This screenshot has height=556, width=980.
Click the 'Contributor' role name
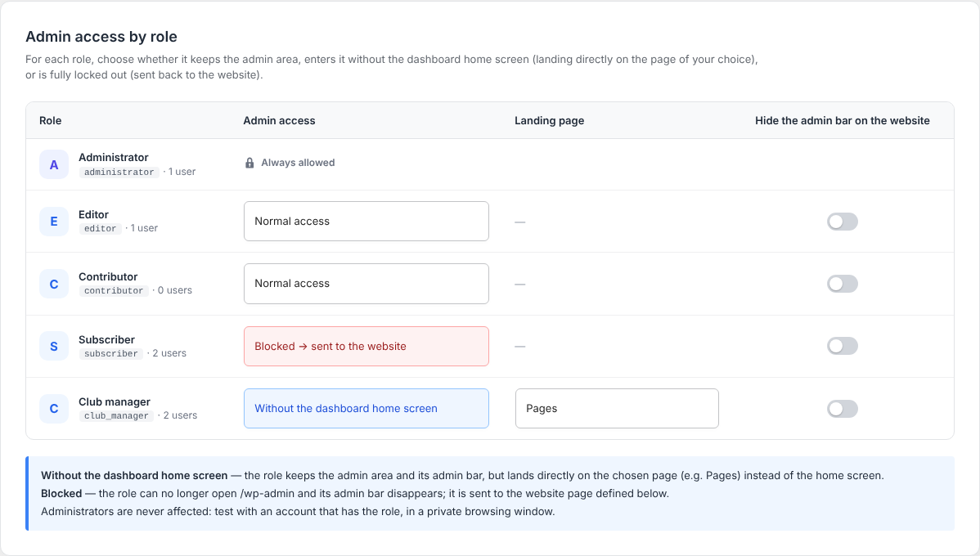pyautogui.click(x=107, y=276)
